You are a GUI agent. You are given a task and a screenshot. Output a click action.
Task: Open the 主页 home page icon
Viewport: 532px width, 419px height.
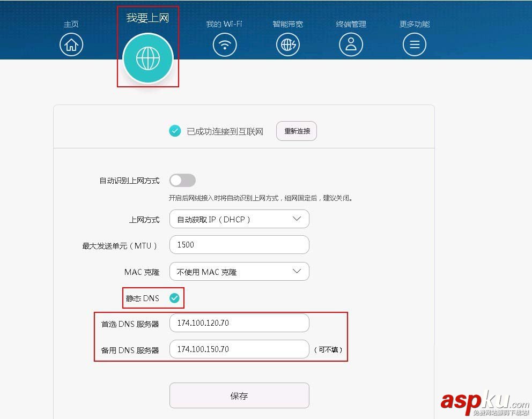[x=71, y=44]
